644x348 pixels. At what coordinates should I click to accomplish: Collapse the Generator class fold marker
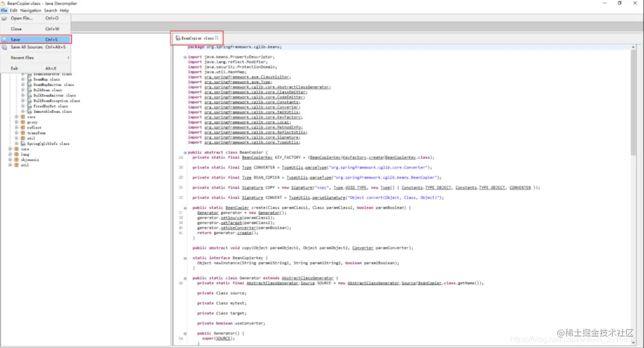tap(185, 278)
